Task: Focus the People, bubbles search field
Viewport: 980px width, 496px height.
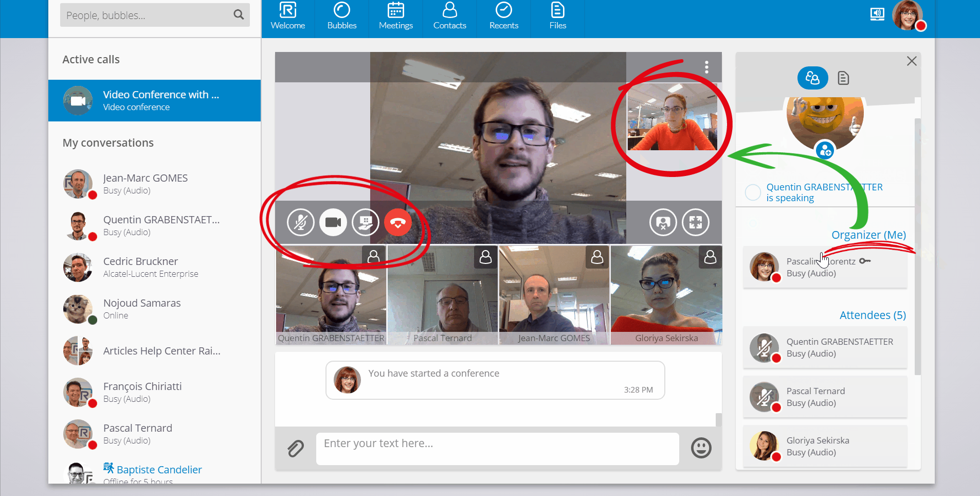Action: pyautogui.click(x=155, y=15)
